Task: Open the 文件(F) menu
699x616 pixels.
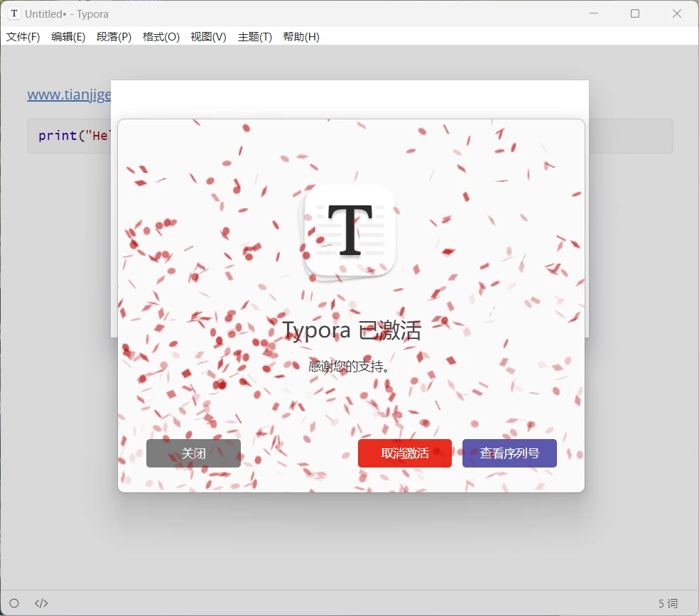Action: (x=23, y=37)
